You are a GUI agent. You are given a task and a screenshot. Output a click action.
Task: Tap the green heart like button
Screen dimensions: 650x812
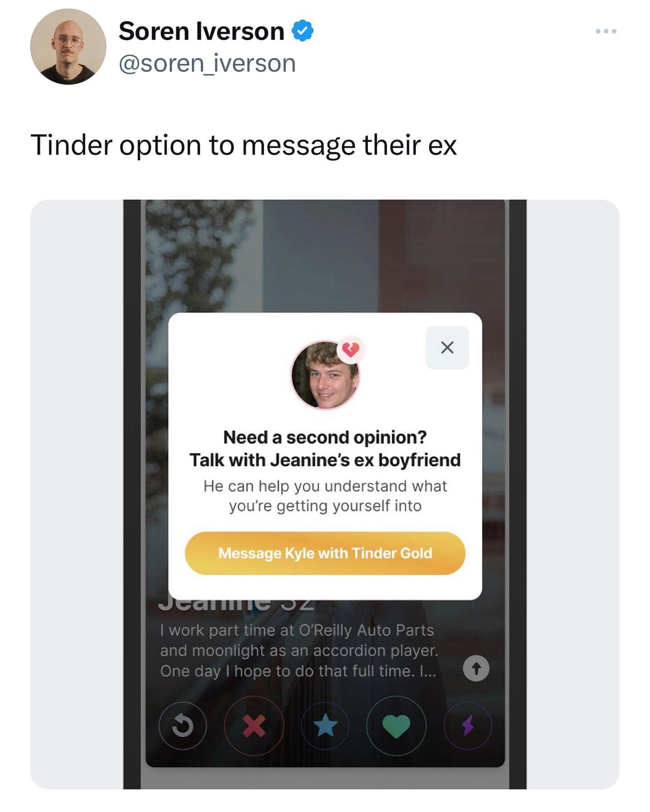click(x=396, y=726)
